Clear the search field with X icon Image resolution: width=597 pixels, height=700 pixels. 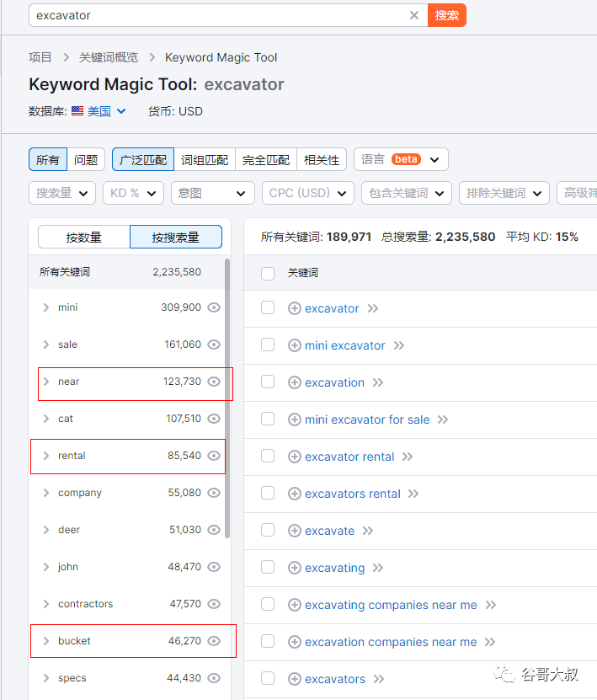pos(414,15)
